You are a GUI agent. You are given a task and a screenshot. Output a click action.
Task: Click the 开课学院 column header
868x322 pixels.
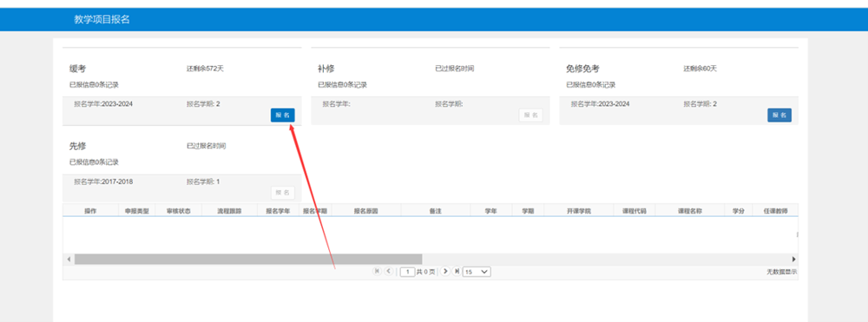coord(579,211)
